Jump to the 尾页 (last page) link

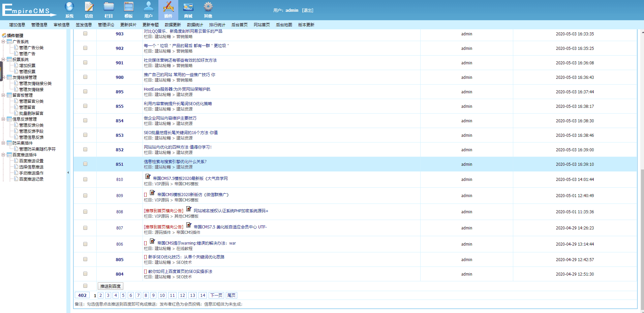(232, 295)
